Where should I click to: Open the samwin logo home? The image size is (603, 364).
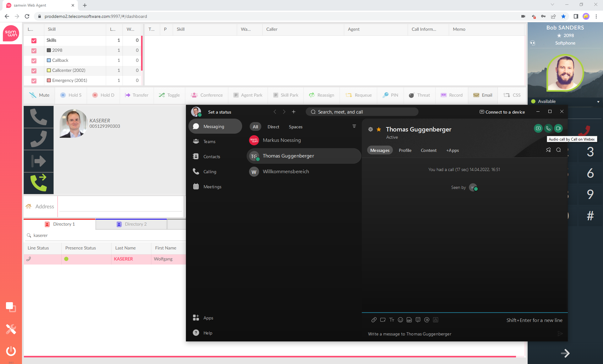coord(11,33)
